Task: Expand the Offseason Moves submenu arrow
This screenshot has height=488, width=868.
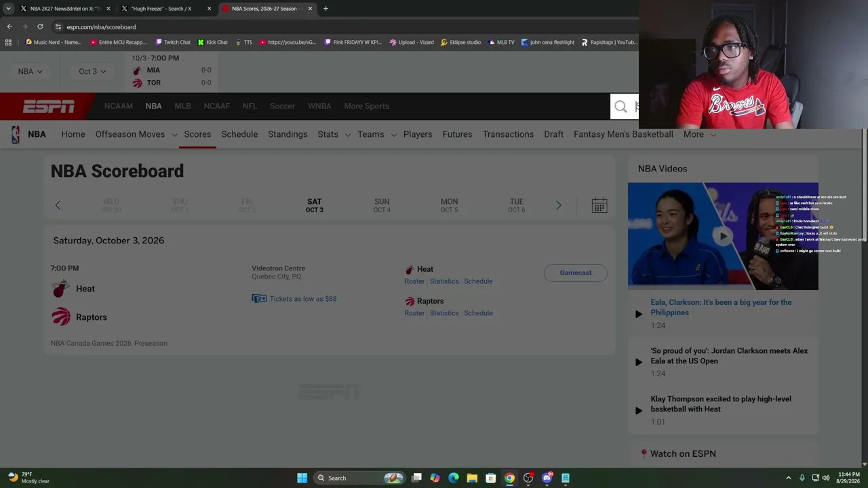Action: click(x=174, y=135)
